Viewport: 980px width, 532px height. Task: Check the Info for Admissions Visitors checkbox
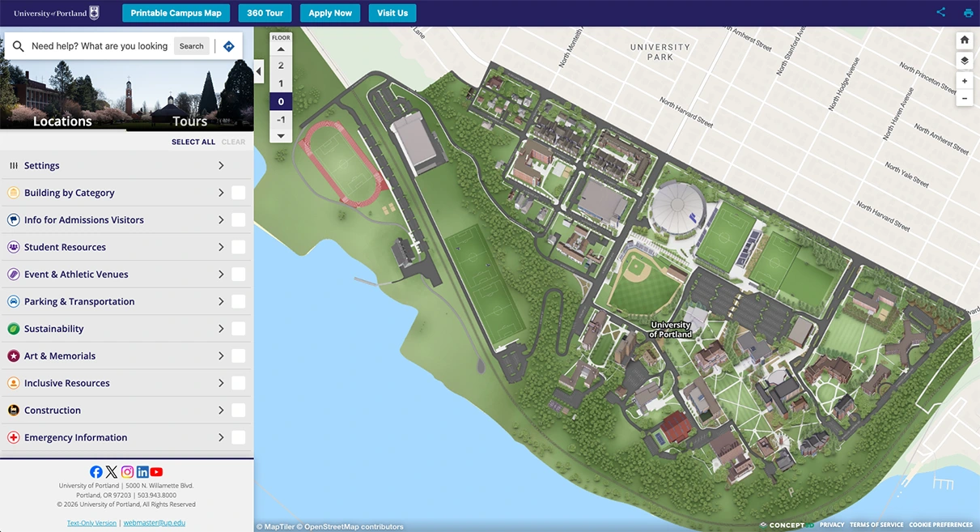(x=238, y=220)
